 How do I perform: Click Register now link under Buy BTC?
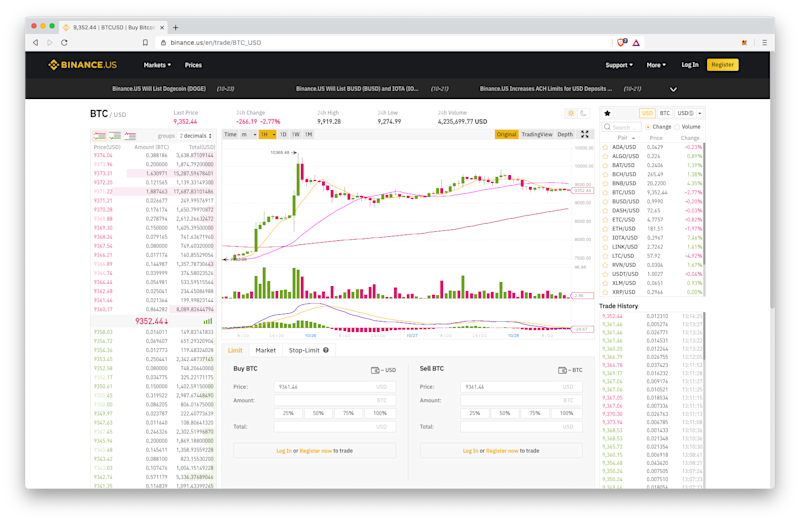tap(316, 451)
